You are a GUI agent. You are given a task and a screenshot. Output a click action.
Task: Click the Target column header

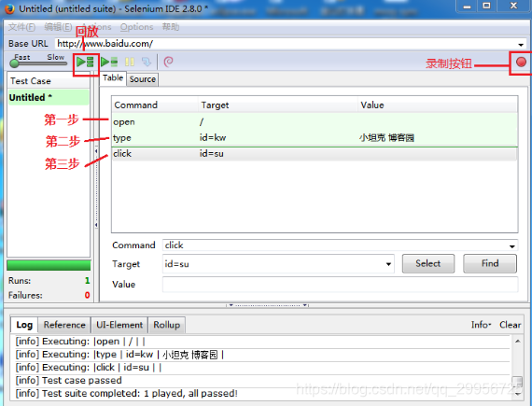click(278, 105)
